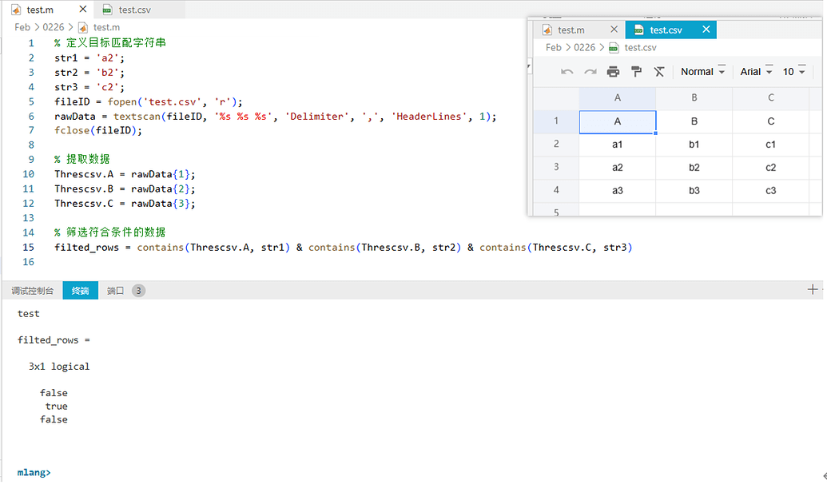Open the 端口 ports tab
827x504 pixels.
(115, 291)
